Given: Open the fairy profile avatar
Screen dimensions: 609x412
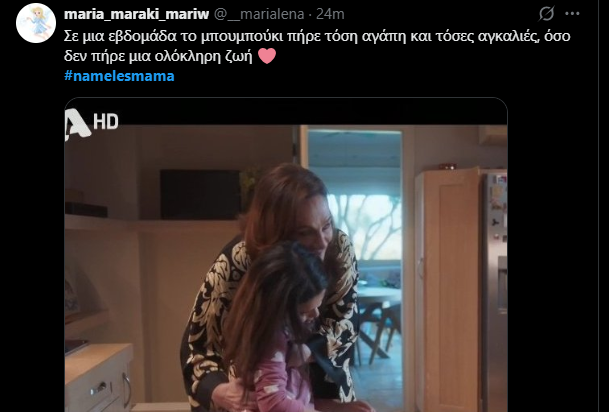Looking at the screenshot, I should (36, 23).
